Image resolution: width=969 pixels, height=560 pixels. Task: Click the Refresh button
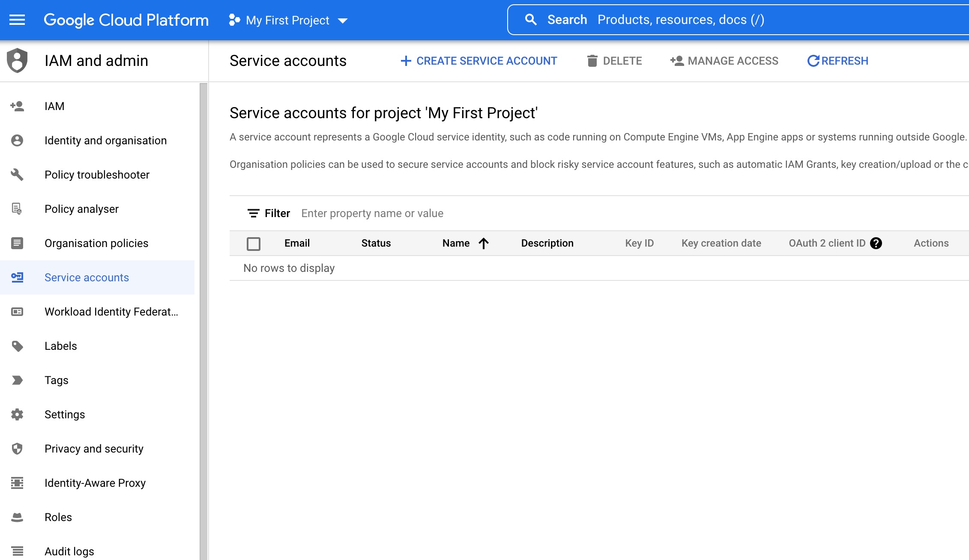point(837,61)
